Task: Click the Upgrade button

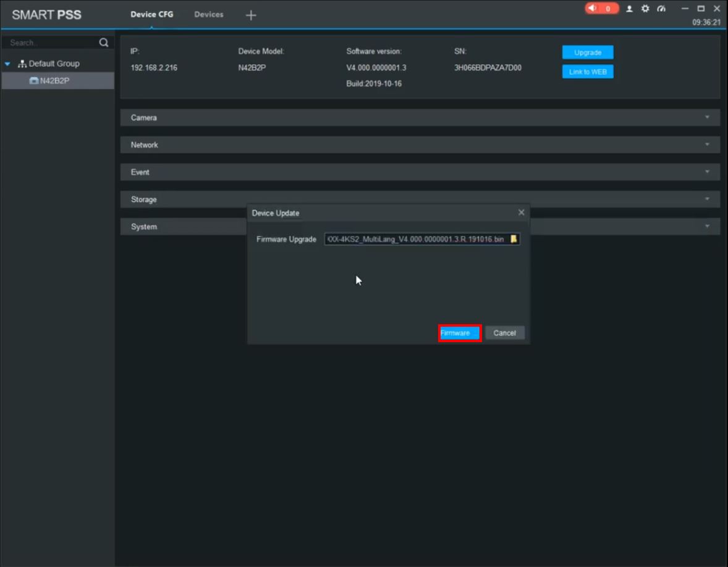Action: click(x=587, y=52)
